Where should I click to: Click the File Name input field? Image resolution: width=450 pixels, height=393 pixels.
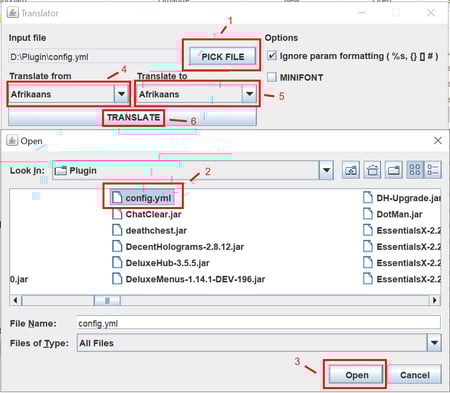pos(258,323)
